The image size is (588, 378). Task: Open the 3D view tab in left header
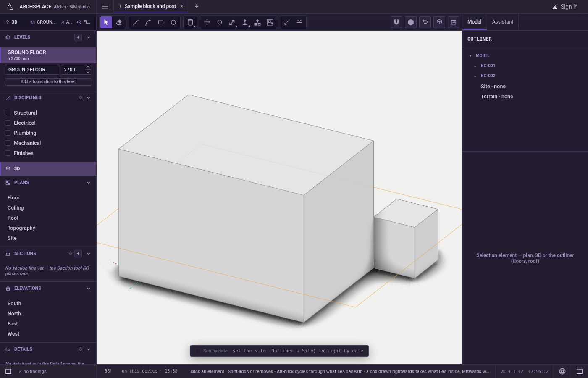12,22
